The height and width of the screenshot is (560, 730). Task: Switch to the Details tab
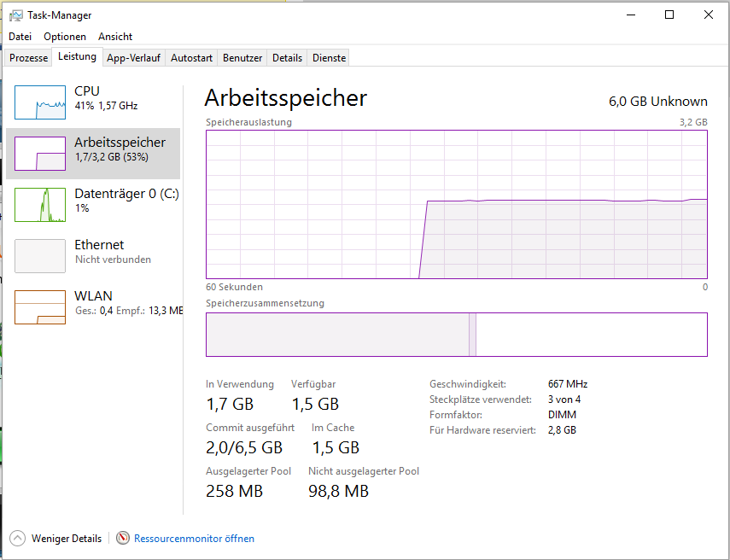(287, 58)
